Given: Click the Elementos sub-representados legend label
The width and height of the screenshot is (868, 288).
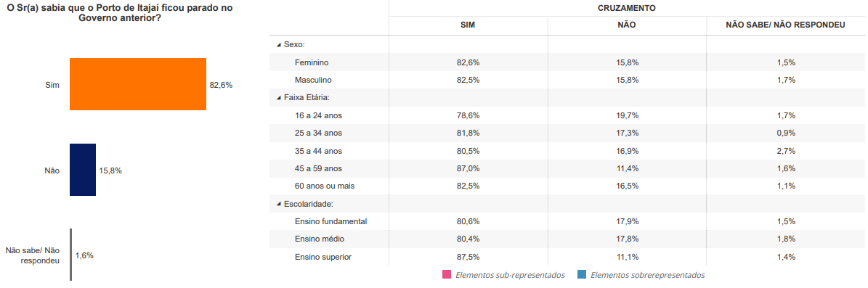Looking at the screenshot, I should pyautogui.click(x=510, y=275).
